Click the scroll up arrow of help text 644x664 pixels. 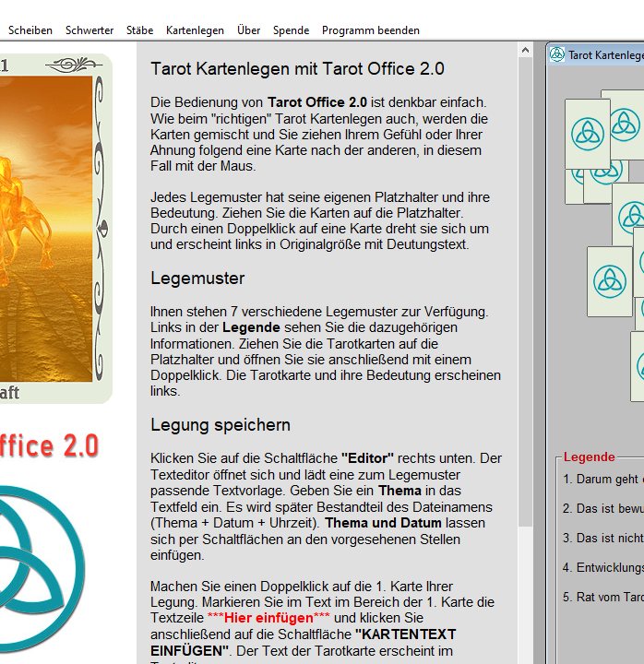pos(525,51)
